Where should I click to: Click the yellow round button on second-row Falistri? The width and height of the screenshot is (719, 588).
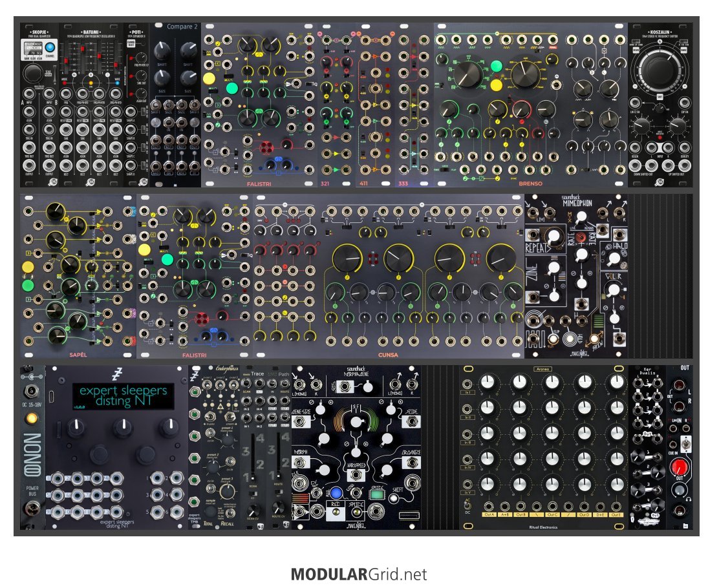(x=144, y=250)
